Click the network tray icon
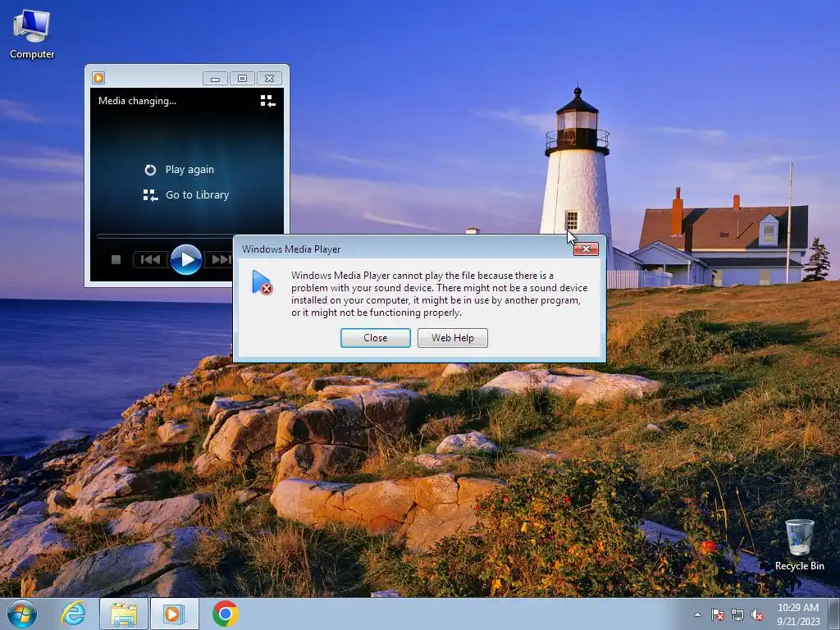840x630 pixels. (737, 615)
